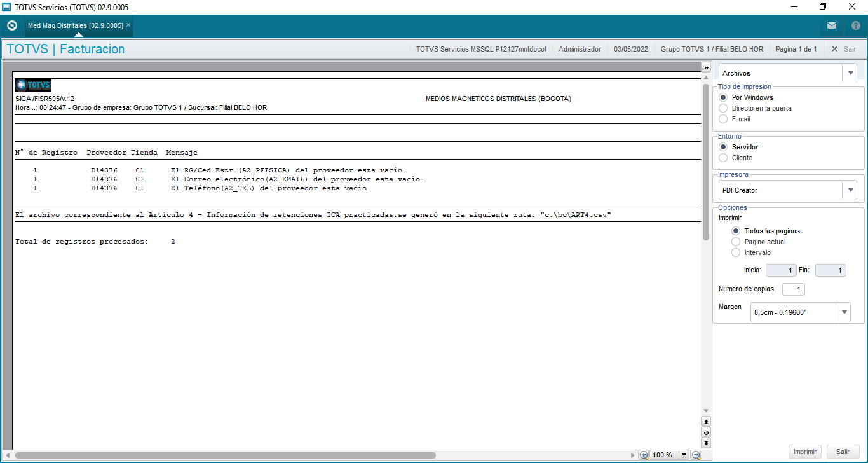The width and height of the screenshot is (868, 463).
Task: Click the Numero de copias field
Action: click(793, 289)
